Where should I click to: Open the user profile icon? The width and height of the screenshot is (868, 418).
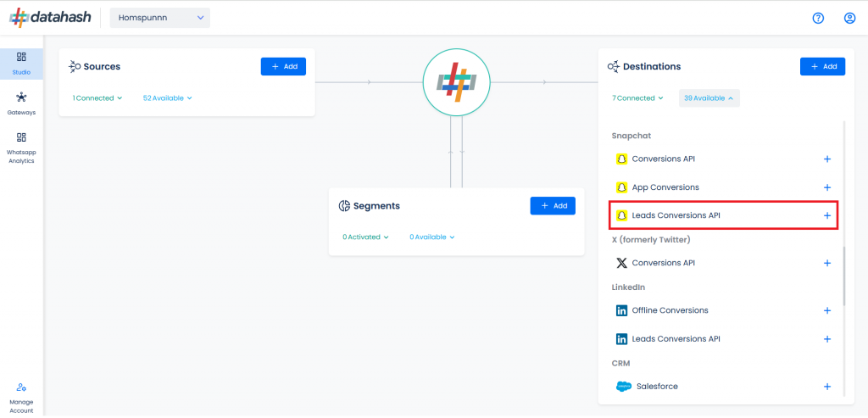tap(849, 18)
